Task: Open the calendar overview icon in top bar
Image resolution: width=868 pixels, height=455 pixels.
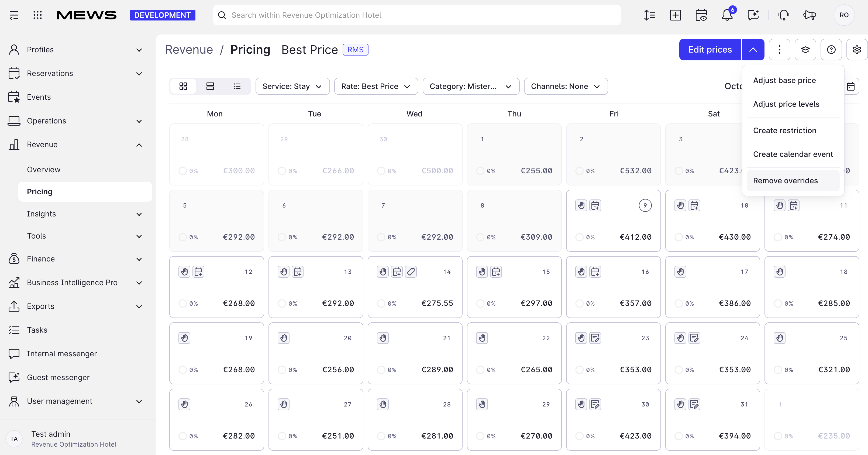Action: pos(701,15)
